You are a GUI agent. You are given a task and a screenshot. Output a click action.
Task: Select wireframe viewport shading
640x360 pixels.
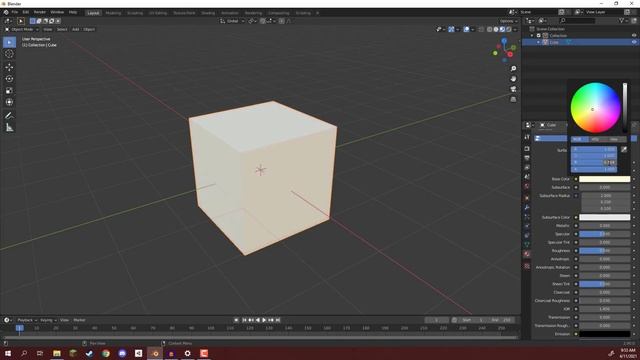pos(489,29)
